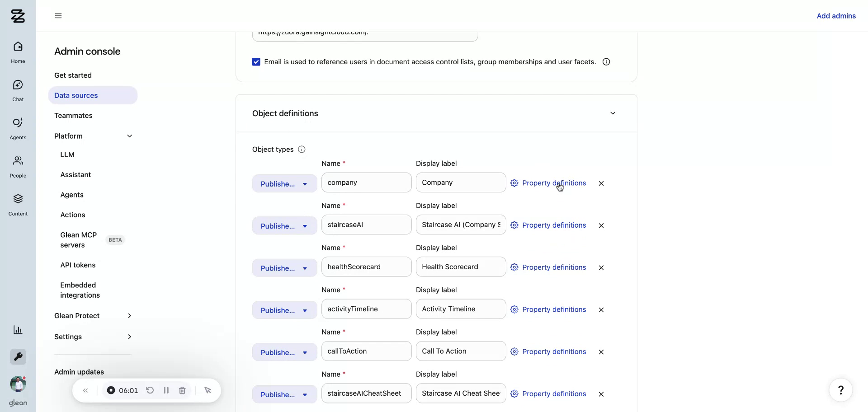The image size is (868, 412).
Task: Click the info icon beside Object types
Action: 302,149
